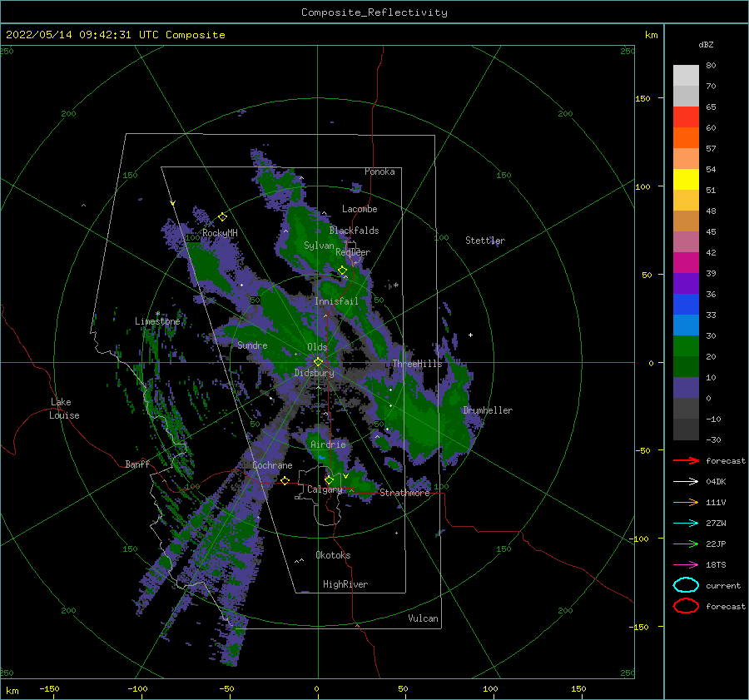Click the 'Sylvan' city label
Viewport: 749px width, 700px height.
319,246
